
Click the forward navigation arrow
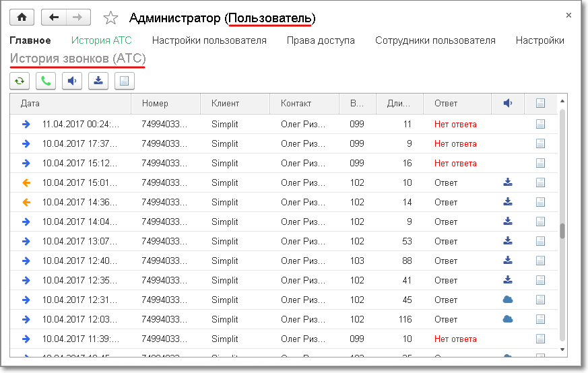coord(78,18)
